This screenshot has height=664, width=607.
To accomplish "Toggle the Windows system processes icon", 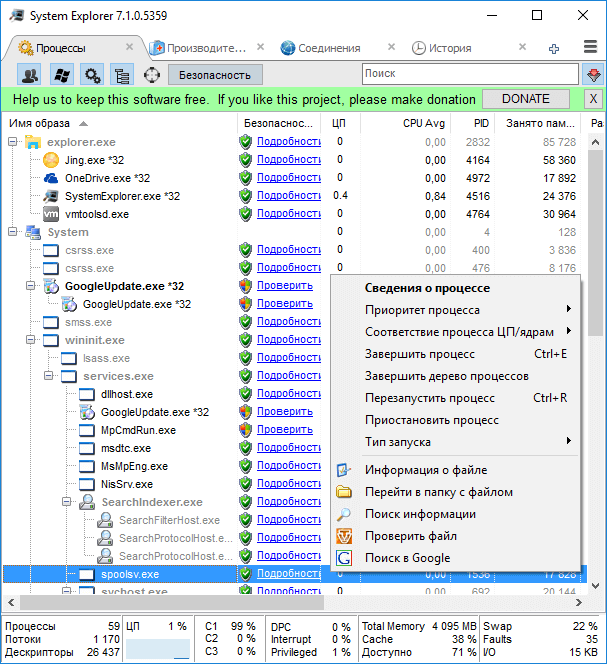I will click(62, 75).
